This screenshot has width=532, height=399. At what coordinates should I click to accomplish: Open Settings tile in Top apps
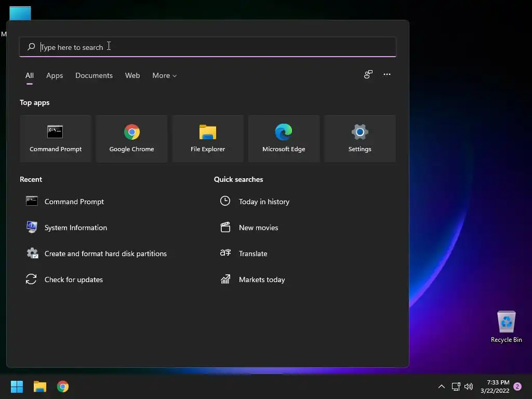point(360,138)
